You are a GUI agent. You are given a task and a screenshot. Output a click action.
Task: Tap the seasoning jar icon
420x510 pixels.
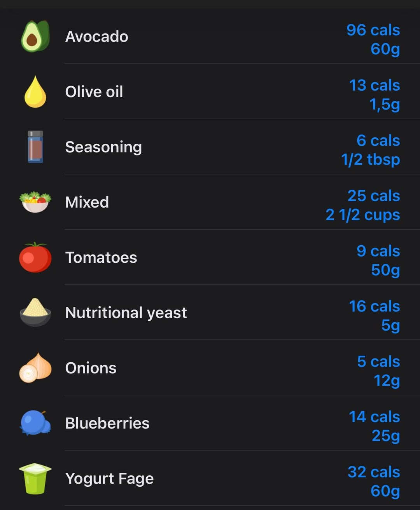[x=35, y=147]
